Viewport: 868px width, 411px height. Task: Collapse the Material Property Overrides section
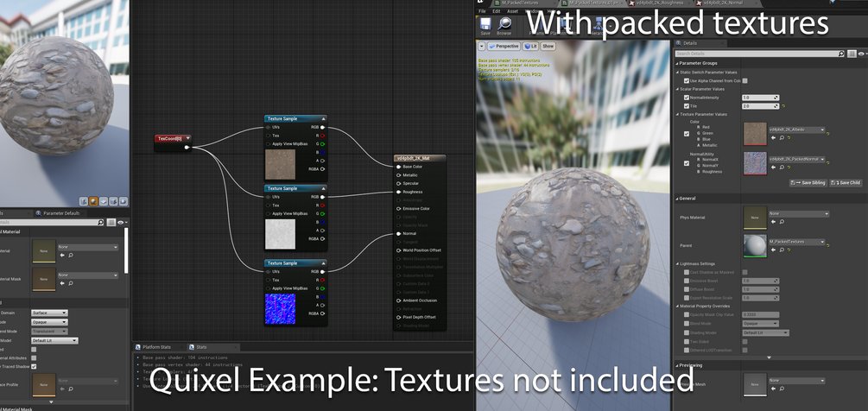pos(678,306)
